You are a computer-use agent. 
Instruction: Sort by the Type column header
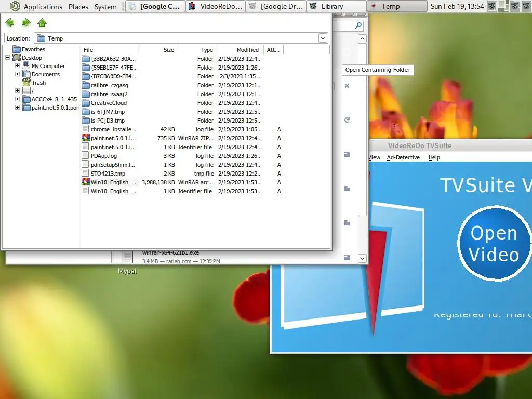pos(197,50)
